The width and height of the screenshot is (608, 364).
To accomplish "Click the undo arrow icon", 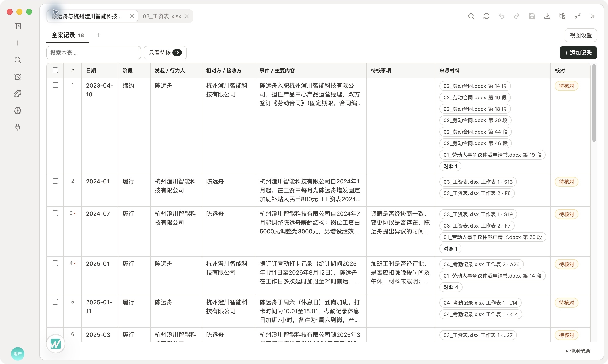I will tap(501, 16).
